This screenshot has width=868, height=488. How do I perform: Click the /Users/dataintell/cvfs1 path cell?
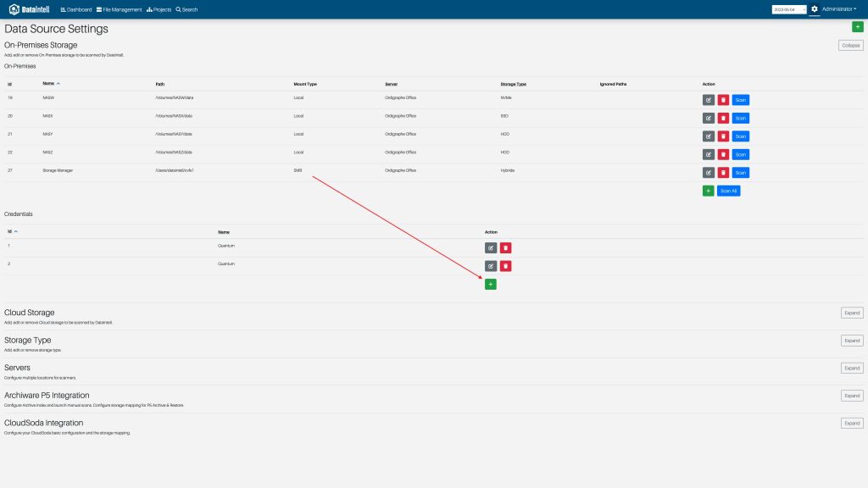175,170
